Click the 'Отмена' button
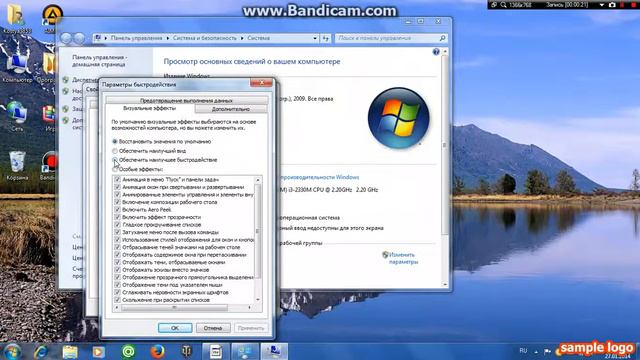 213,328
